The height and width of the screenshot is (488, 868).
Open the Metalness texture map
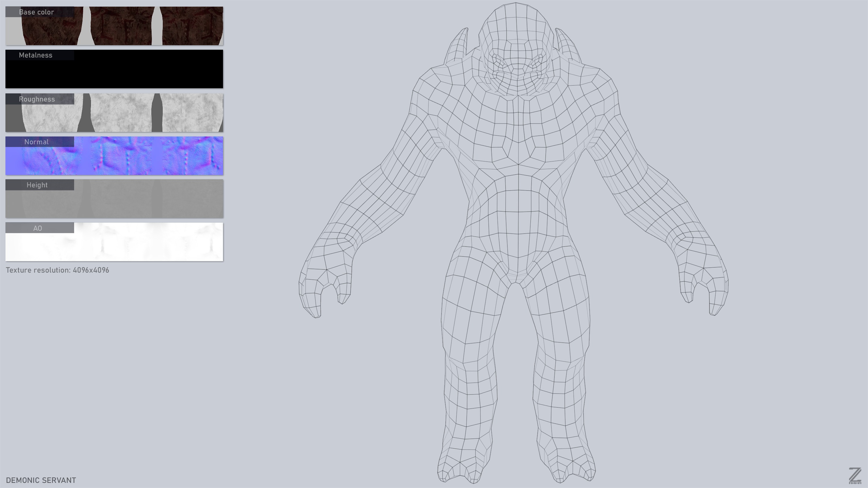114,69
